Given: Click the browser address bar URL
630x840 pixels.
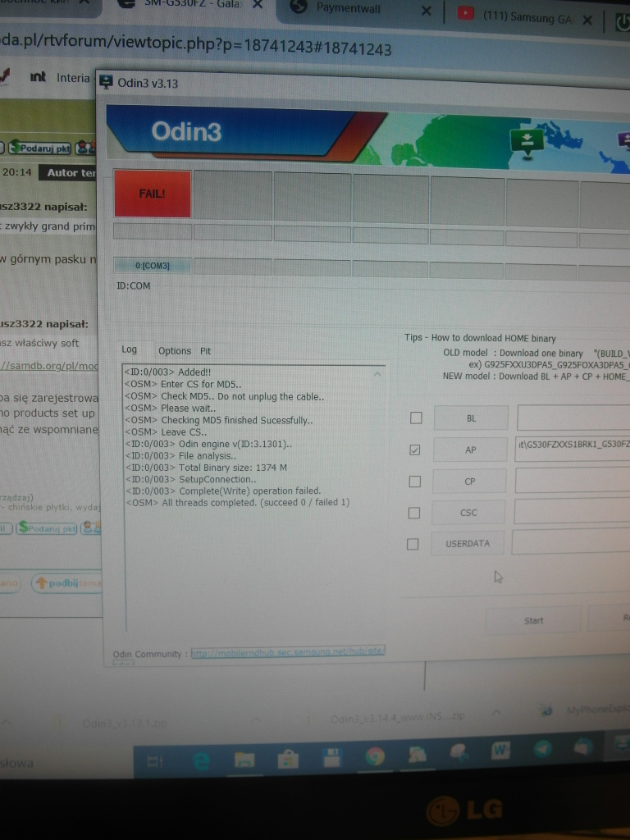Looking at the screenshot, I should click(x=196, y=47).
